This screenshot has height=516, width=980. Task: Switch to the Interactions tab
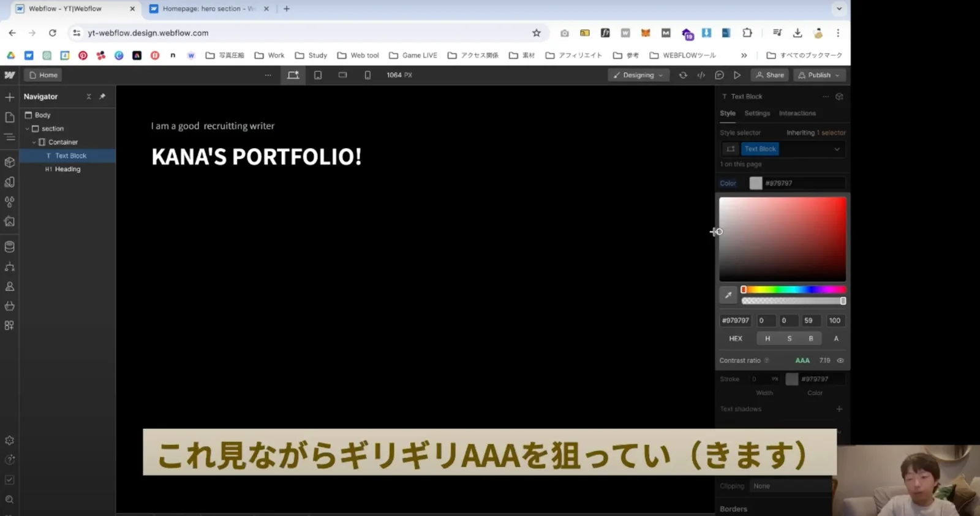click(797, 113)
